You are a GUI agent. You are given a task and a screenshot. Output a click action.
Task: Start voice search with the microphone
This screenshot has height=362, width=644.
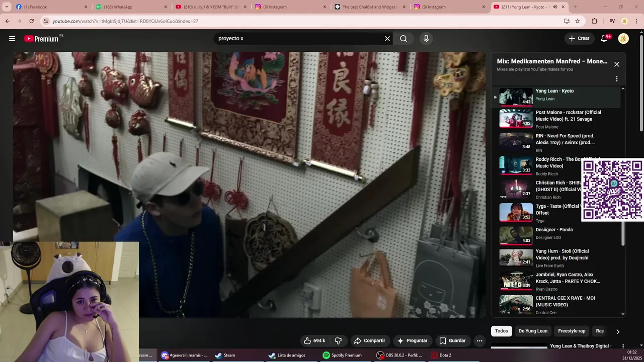click(426, 39)
